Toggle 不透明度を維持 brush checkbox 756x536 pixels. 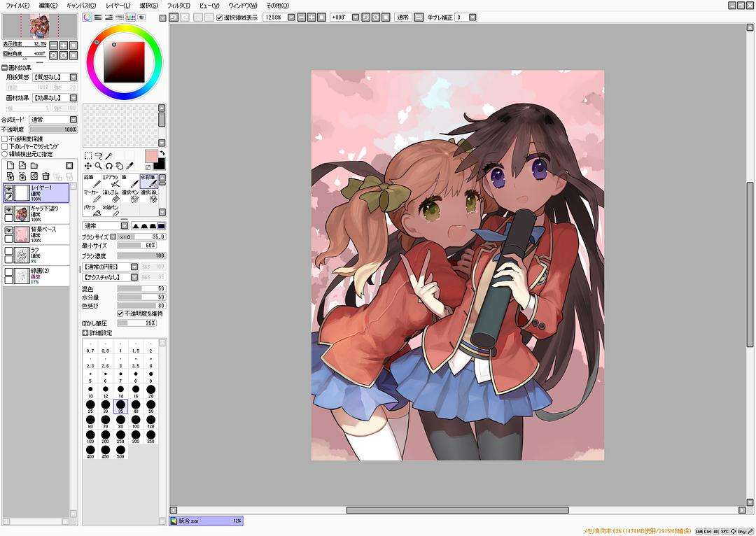pyautogui.click(x=120, y=314)
